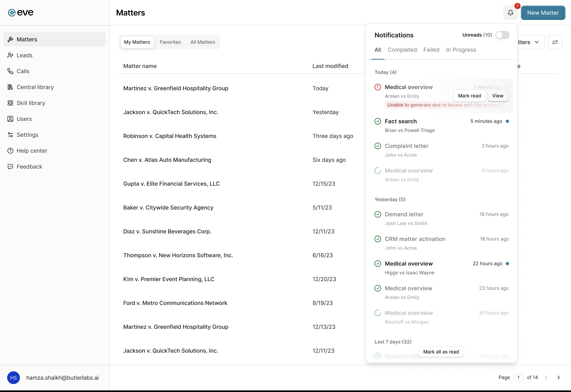Open Kim v. Premier Event Planning, LLC

pos(169,279)
